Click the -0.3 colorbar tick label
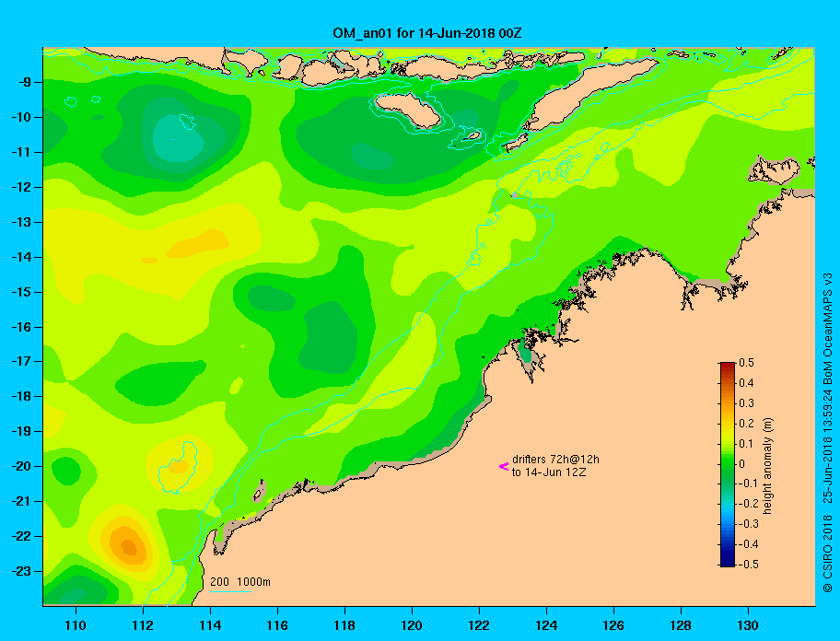The height and width of the screenshot is (641, 840). point(749,524)
